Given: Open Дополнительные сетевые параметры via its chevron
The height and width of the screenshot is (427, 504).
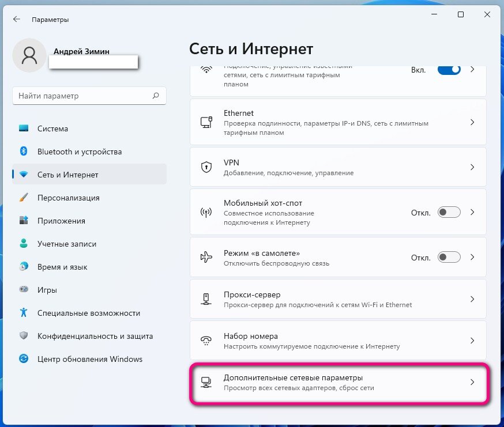Looking at the screenshot, I should 472,382.
